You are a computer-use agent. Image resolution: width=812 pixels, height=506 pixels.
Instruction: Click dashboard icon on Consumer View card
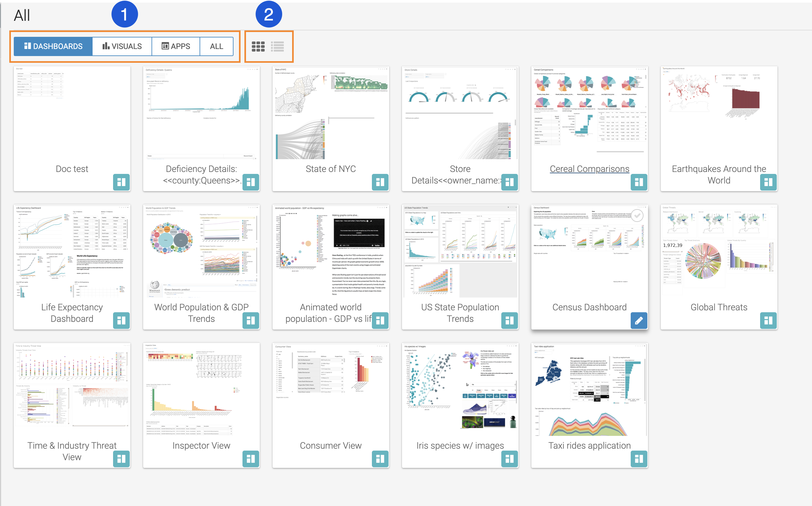pos(380,459)
